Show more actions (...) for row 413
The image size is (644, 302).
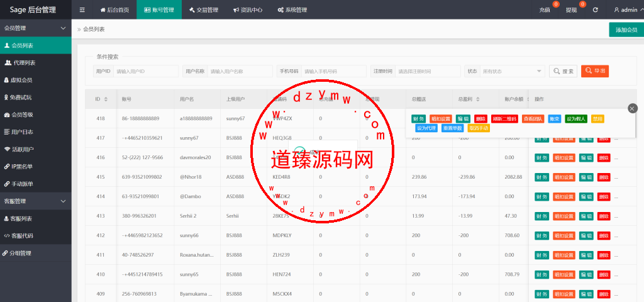coord(616,216)
